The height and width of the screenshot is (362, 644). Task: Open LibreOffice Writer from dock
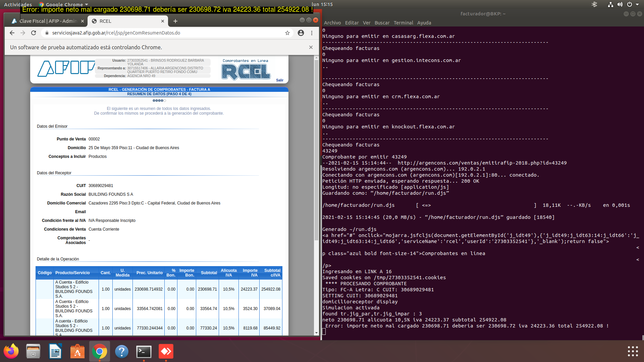click(x=55, y=351)
